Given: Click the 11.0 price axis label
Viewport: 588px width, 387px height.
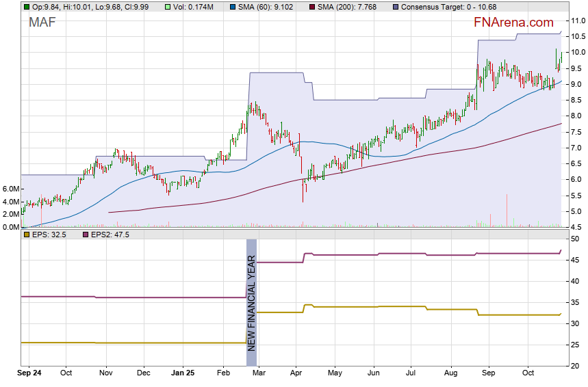Looking at the screenshot, I should pos(576,21).
